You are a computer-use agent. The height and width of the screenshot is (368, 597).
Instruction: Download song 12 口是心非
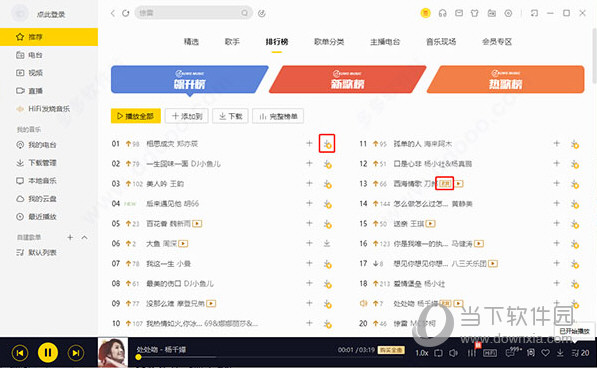tap(575, 164)
